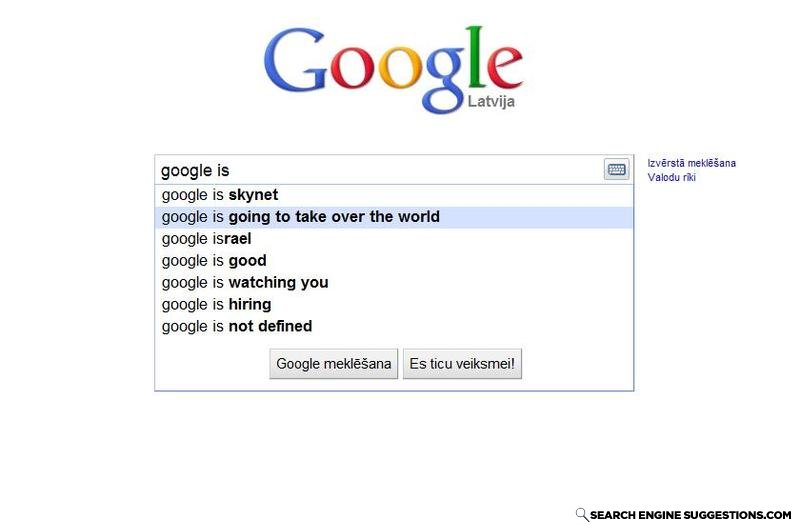Click the blue "G" letter of the Google logo
The width and height of the screenshot is (800, 526).
tap(294, 60)
